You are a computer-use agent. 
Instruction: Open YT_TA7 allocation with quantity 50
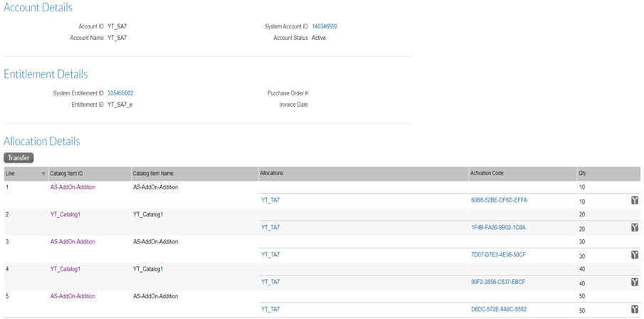point(270,309)
